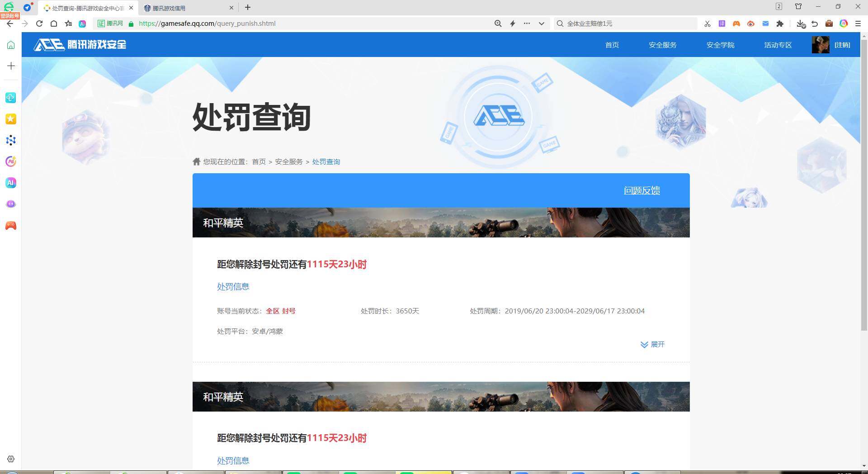Open sidebar settings gear icon

(11, 459)
